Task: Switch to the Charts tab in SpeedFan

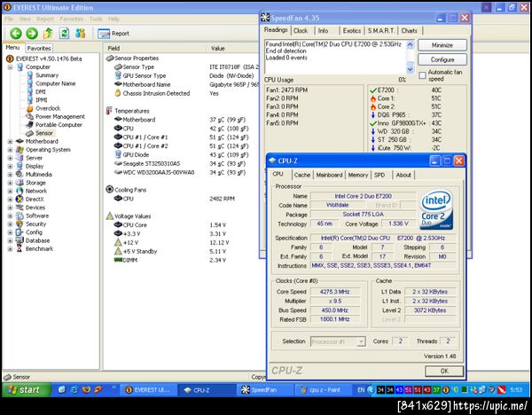Action: (410, 30)
